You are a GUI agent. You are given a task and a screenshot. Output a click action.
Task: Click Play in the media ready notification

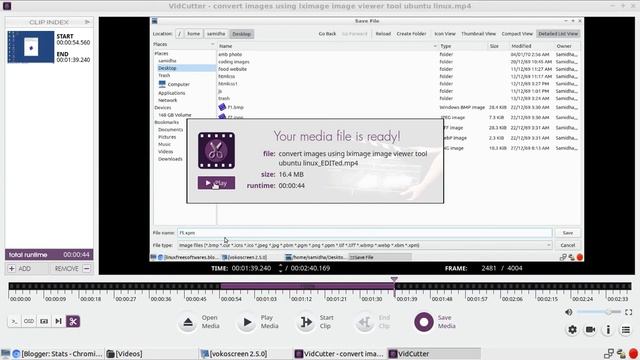pos(216,183)
